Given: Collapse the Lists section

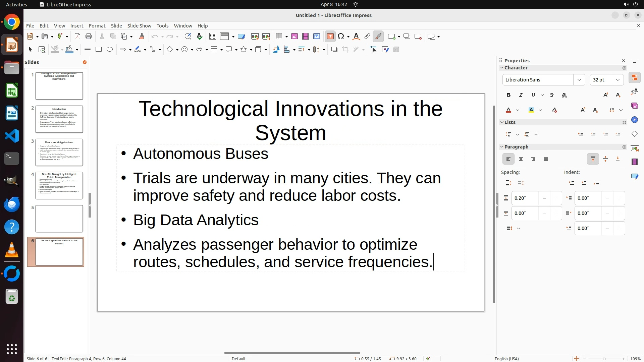Looking at the screenshot, I should [x=502, y=122].
